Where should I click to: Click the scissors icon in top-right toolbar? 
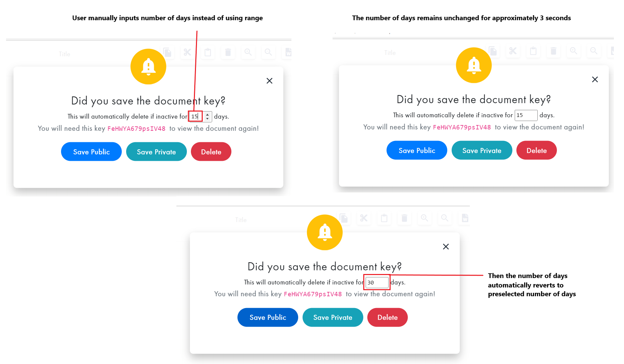(513, 51)
